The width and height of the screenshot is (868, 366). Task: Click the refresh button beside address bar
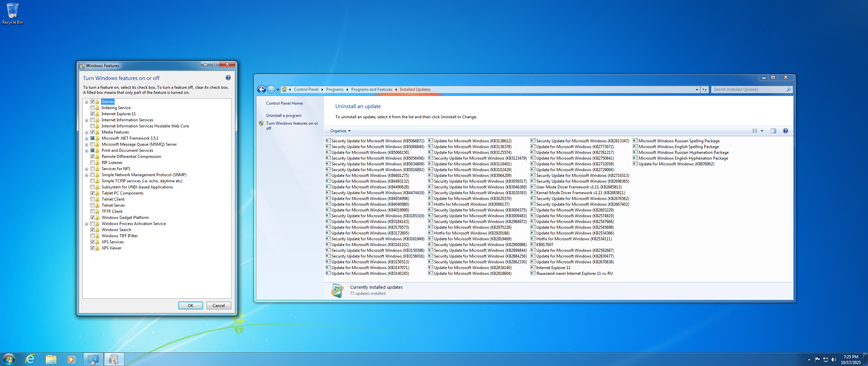(x=705, y=89)
